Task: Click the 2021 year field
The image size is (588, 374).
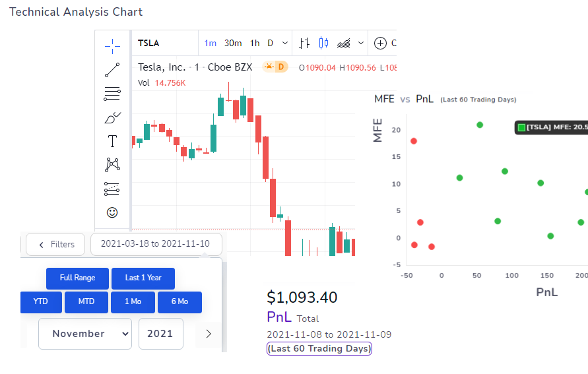Action: [161, 334]
